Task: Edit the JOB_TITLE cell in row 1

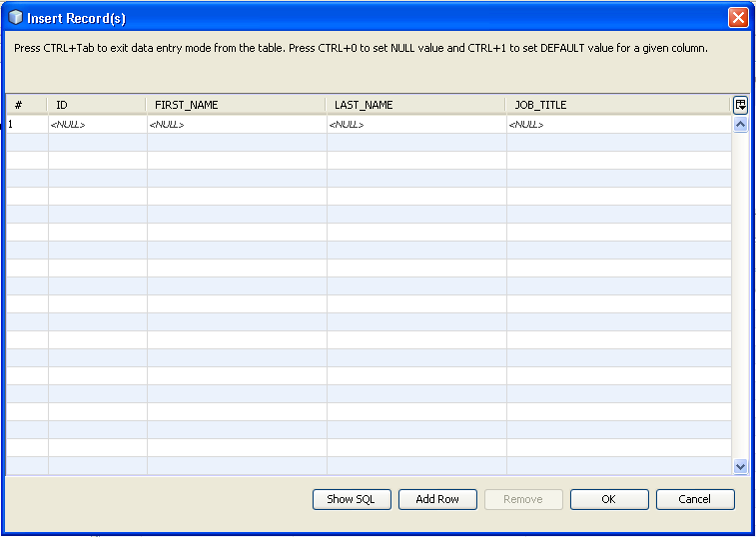Action: coord(619,125)
